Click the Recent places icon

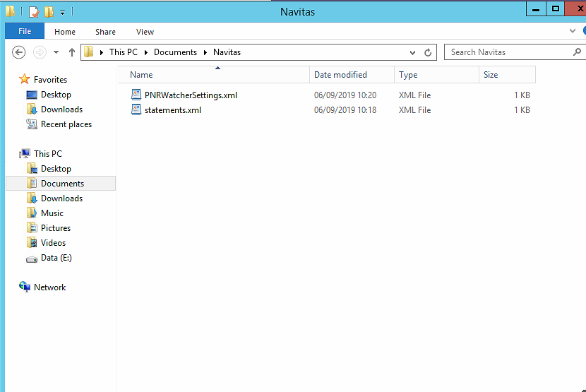(x=32, y=124)
